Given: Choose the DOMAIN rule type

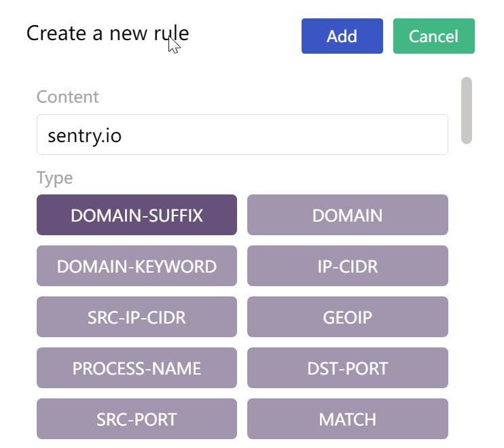Looking at the screenshot, I should tap(347, 216).
